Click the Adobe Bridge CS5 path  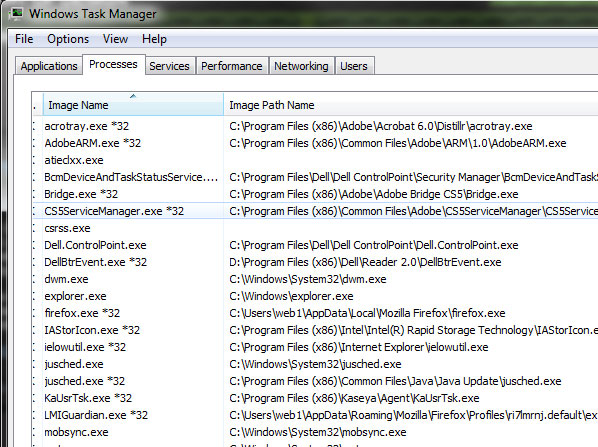[374, 194]
